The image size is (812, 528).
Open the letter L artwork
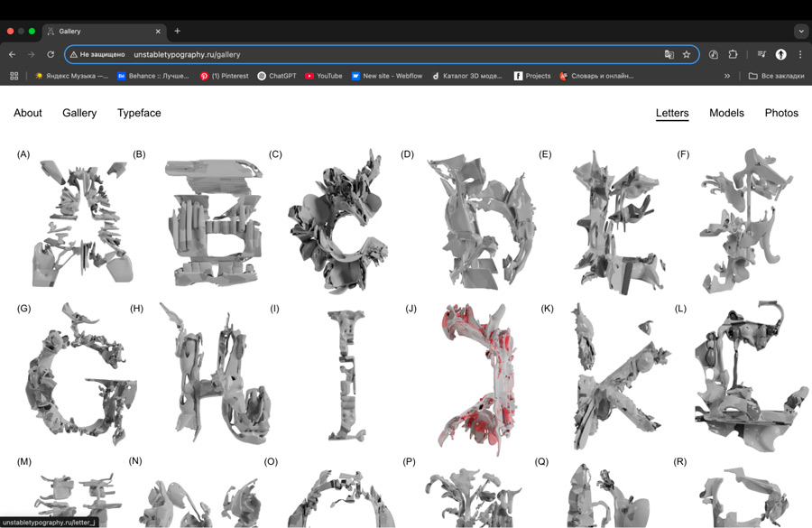pyautogui.click(x=752, y=376)
